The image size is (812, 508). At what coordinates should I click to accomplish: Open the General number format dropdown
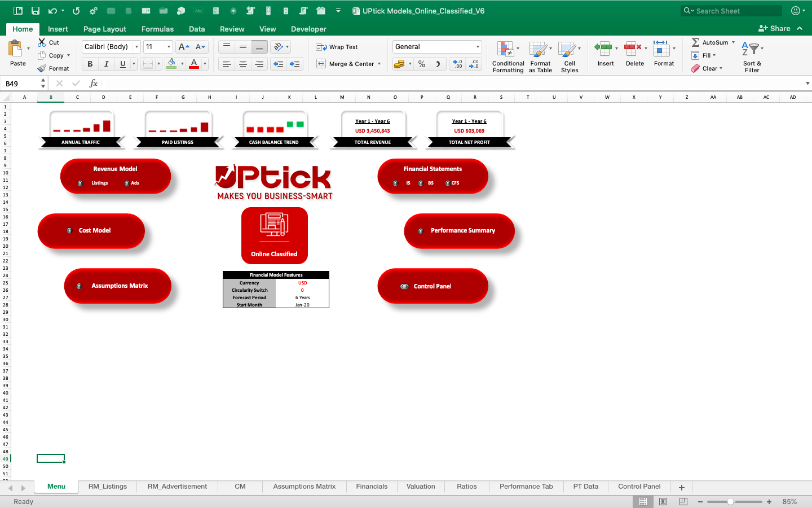point(478,47)
